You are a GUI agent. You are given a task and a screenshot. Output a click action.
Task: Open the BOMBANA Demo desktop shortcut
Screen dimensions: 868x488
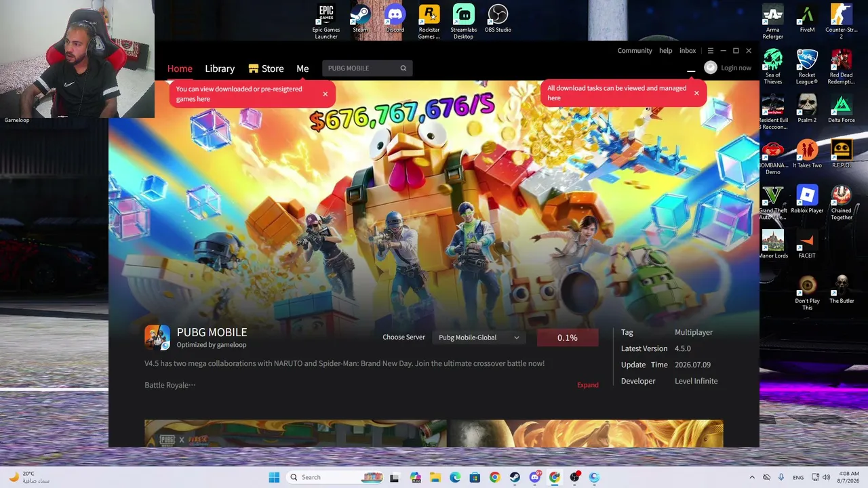[773, 158]
